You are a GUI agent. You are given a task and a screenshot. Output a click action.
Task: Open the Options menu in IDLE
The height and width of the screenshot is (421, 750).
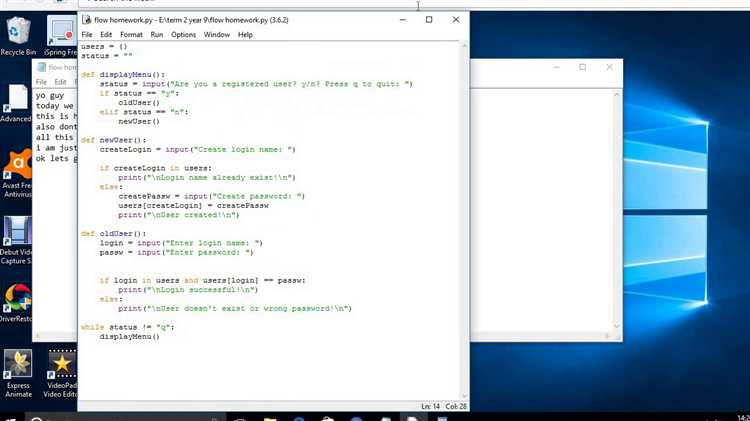click(183, 34)
